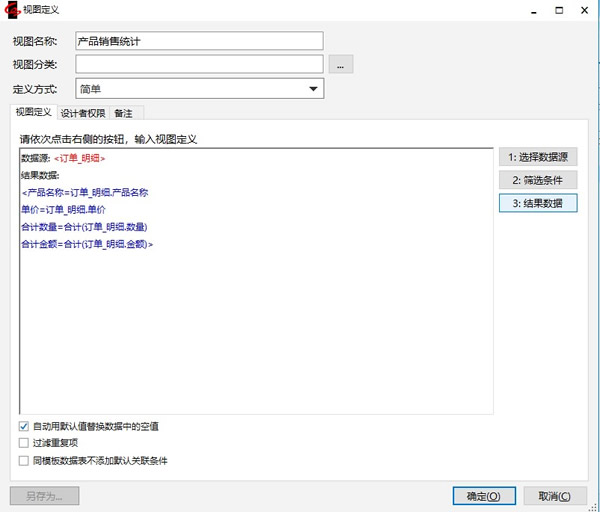Switch to the 设计者权限 tab

tap(82, 113)
